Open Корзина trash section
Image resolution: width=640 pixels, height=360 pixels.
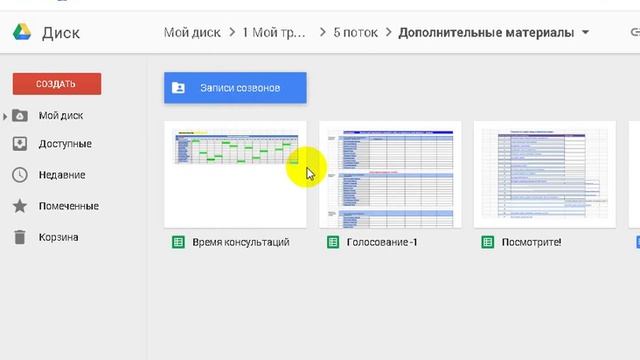click(x=58, y=237)
